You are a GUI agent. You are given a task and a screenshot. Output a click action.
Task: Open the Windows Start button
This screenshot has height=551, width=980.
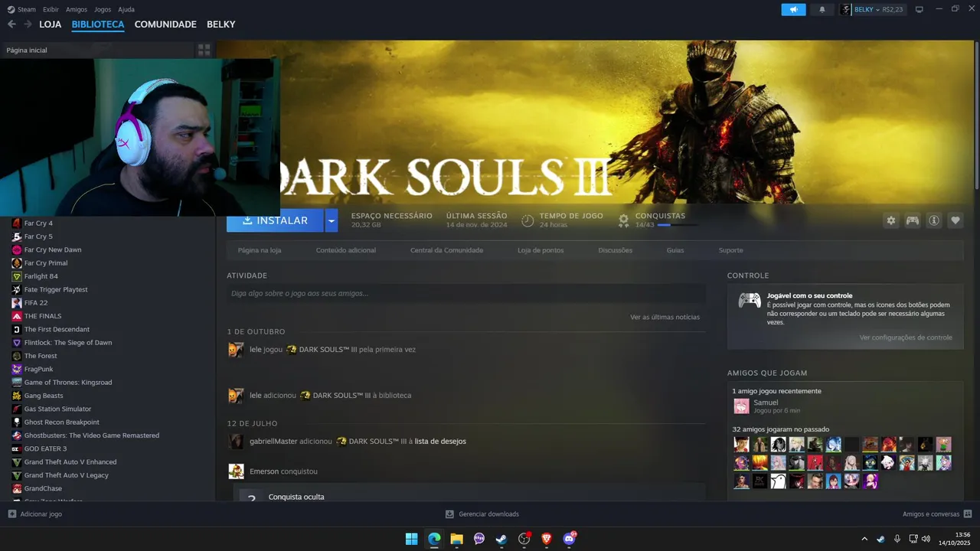point(411,539)
